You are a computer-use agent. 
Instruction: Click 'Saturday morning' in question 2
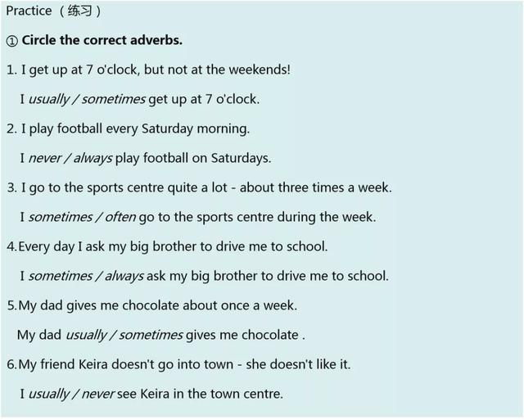pyautogui.click(x=195, y=129)
